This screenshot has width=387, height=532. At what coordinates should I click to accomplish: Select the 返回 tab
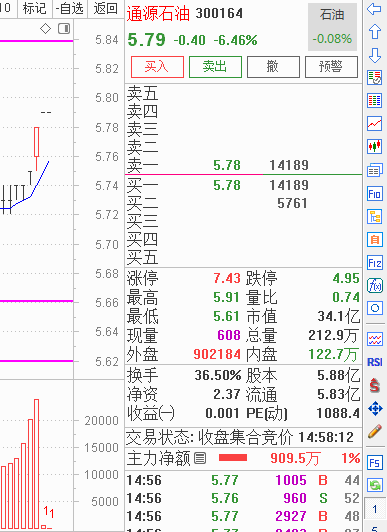(x=106, y=8)
